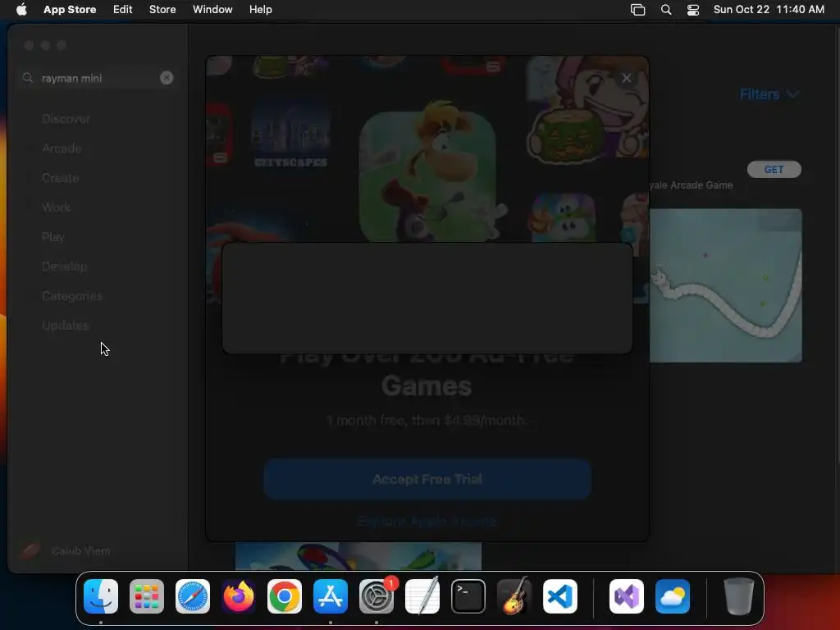This screenshot has width=840, height=630.
Task: Clear the rayman mini search text
Action: pos(167,78)
